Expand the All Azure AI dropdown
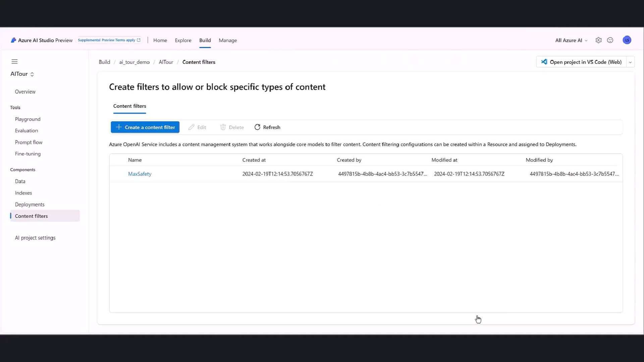Viewport: 644px width, 362px height. [x=571, y=40]
